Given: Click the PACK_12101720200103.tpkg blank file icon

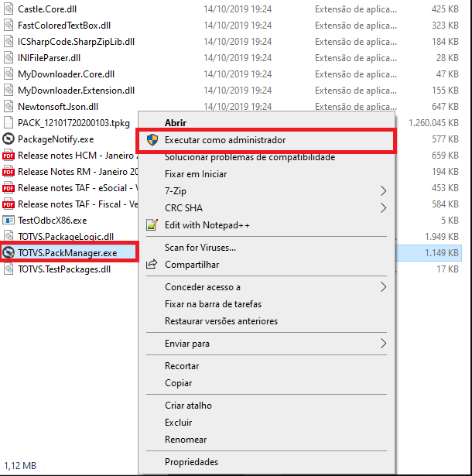Looking at the screenshot, I should (9, 122).
